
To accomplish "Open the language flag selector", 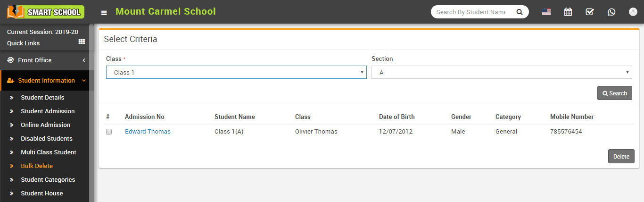I will click(x=546, y=12).
